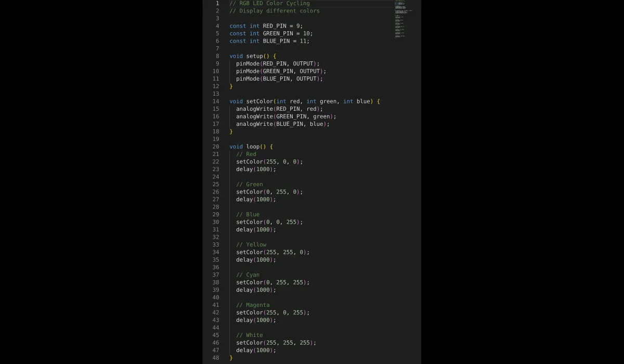Select the "const int BLUE_PIN = 11;" line
The image size is (624, 364).
(269, 41)
